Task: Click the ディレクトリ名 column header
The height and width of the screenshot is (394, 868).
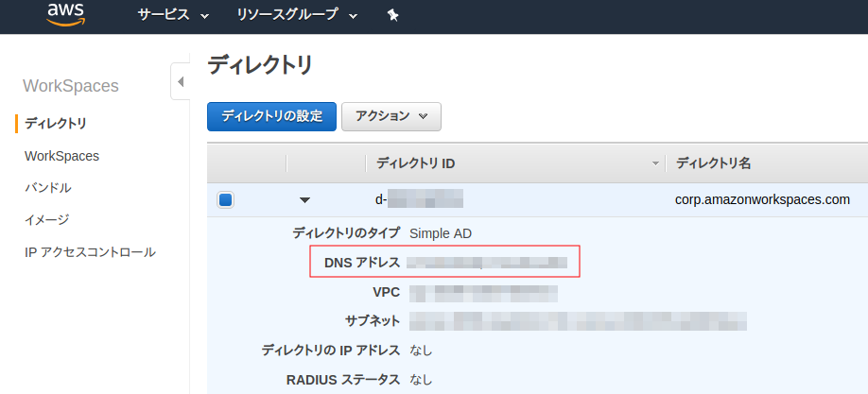Action: point(713,163)
